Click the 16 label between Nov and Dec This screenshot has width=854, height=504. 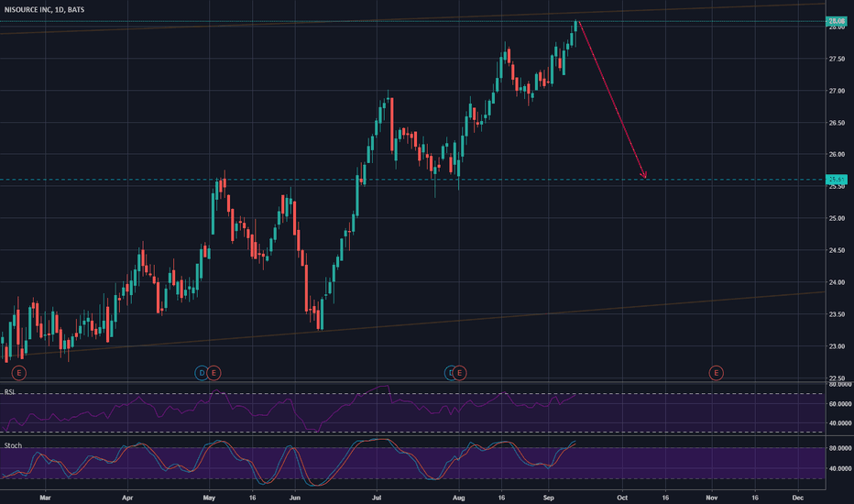click(755, 498)
